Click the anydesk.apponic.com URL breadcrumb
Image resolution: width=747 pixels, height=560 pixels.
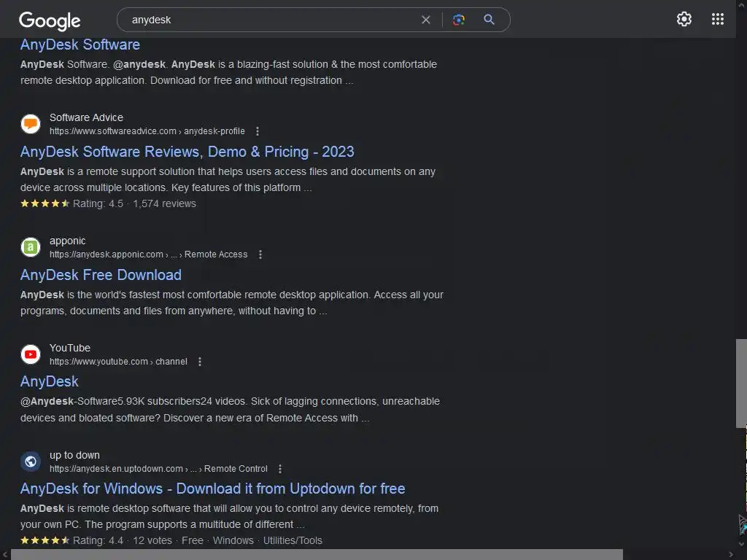point(149,254)
